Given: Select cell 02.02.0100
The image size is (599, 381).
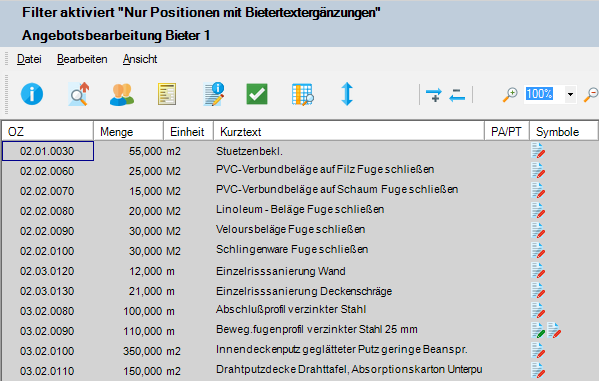Looking at the screenshot, I should tap(47, 251).
